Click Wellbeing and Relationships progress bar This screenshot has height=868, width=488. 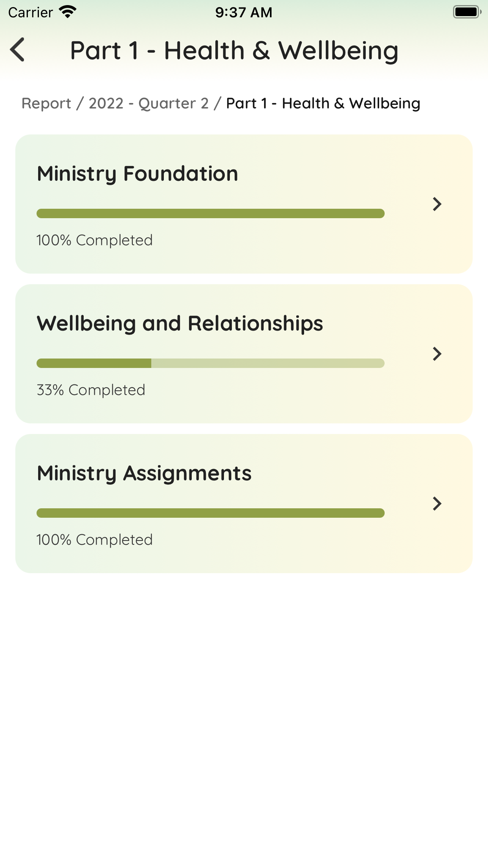tap(211, 363)
